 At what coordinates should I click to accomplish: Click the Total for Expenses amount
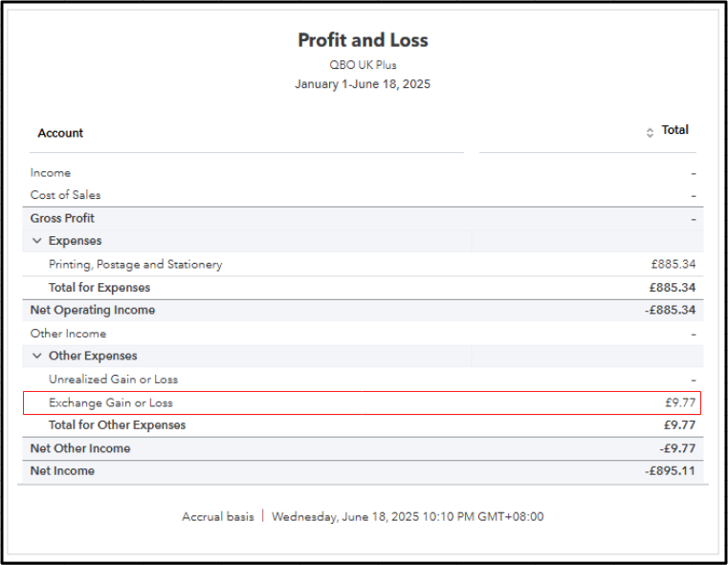pyautogui.click(x=672, y=288)
